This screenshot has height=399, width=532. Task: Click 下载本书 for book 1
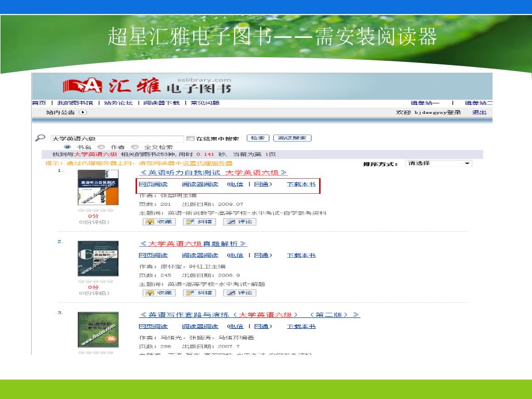coord(301,184)
